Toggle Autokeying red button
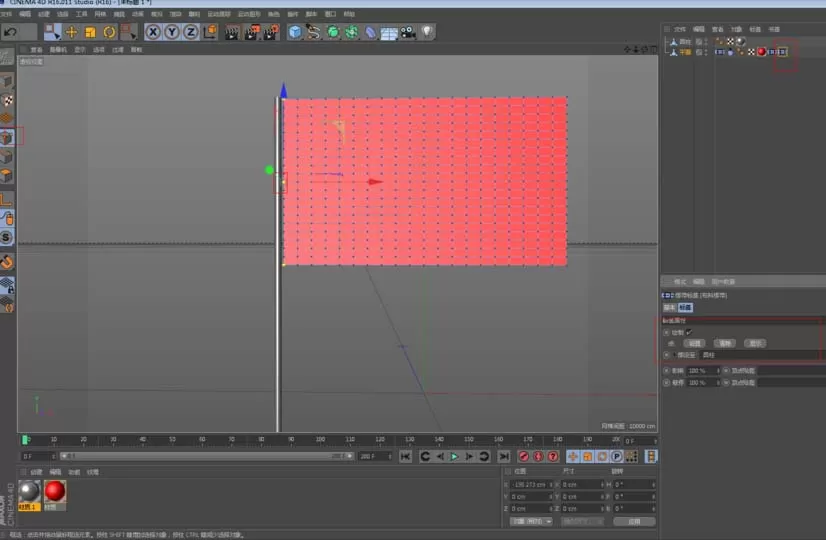826x540 pixels. (x=538, y=457)
